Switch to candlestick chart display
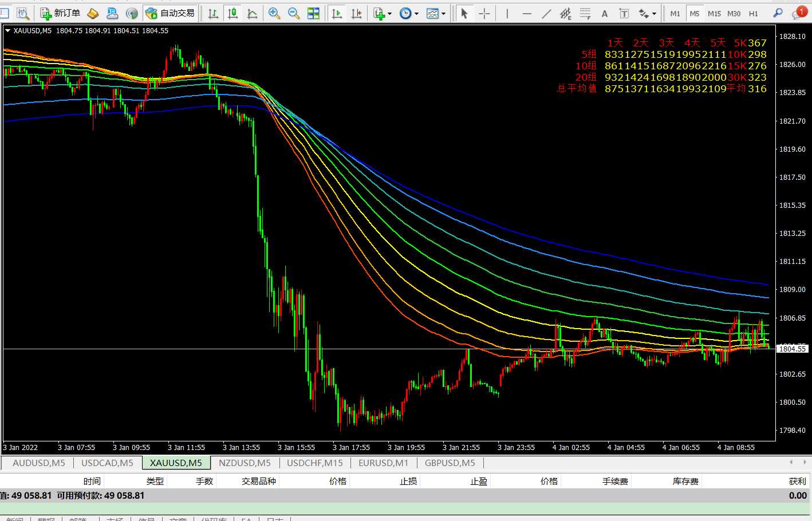Viewport: 812px width, 521px height. [232, 13]
